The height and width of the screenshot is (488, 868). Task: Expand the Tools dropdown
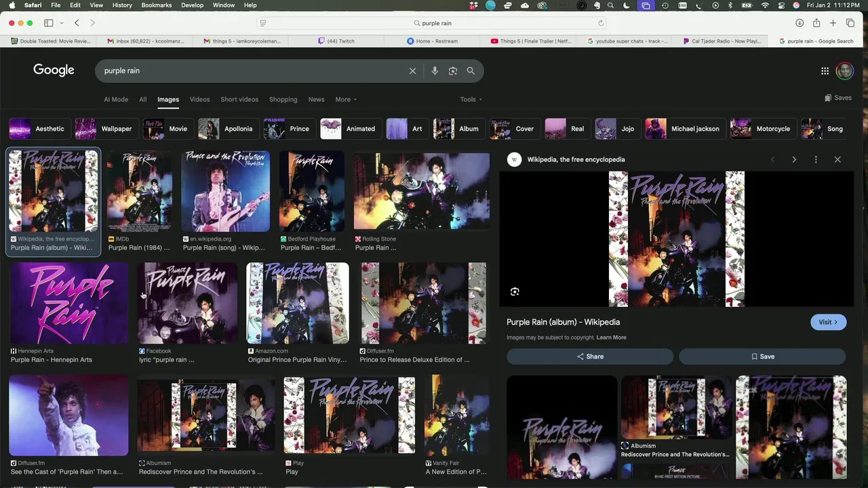click(471, 100)
